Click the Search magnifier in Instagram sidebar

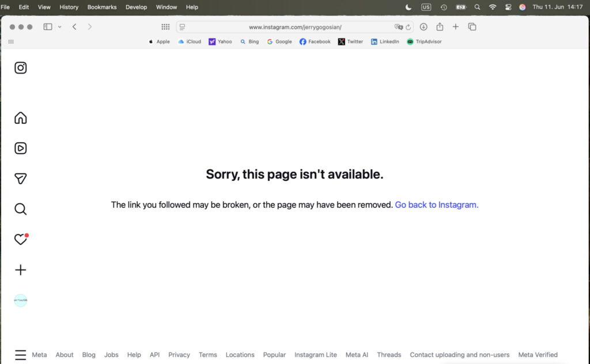(21, 208)
